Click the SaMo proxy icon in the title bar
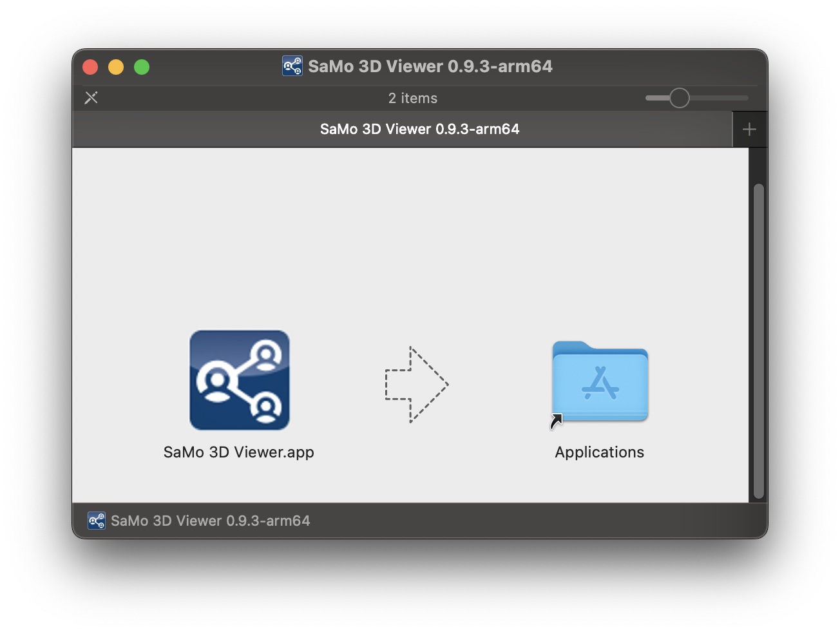Viewport: 840px width, 634px height. (292, 66)
